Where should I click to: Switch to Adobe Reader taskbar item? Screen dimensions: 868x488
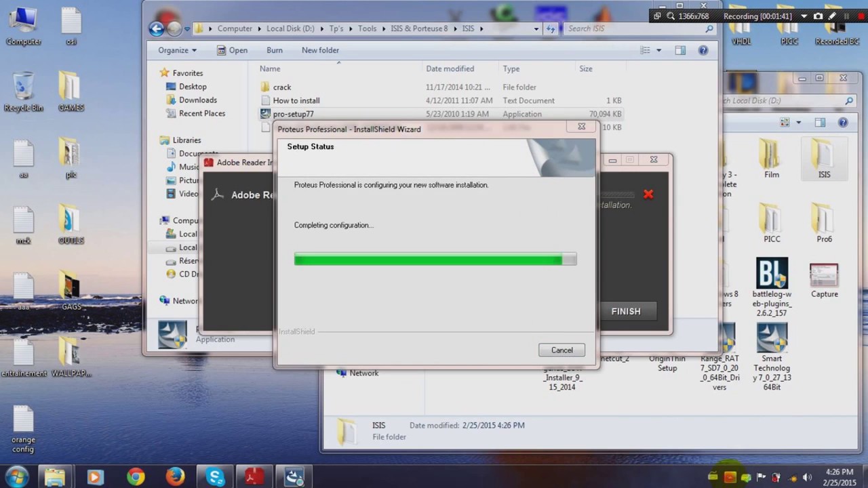tap(255, 476)
